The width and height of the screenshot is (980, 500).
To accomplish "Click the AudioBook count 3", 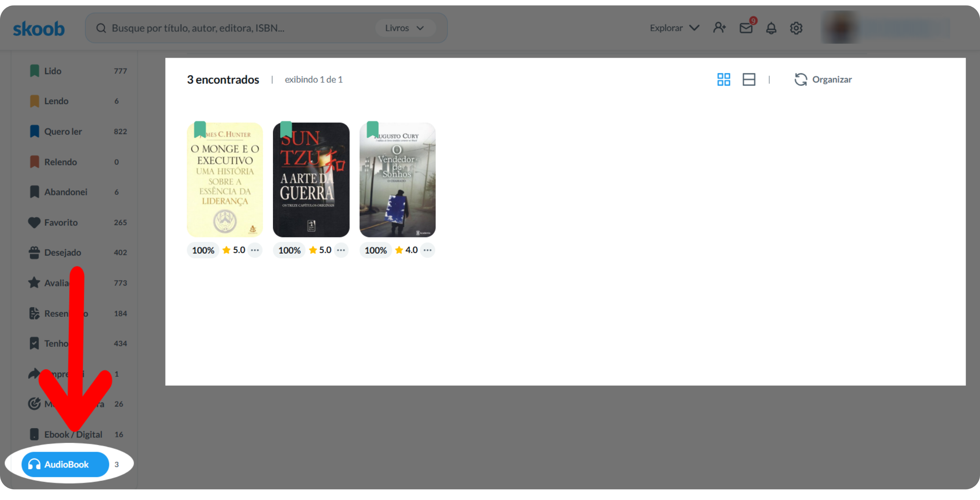I will pyautogui.click(x=117, y=464).
